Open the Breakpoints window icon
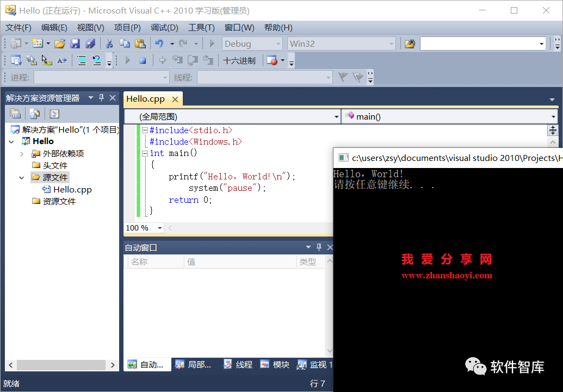 point(272,60)
